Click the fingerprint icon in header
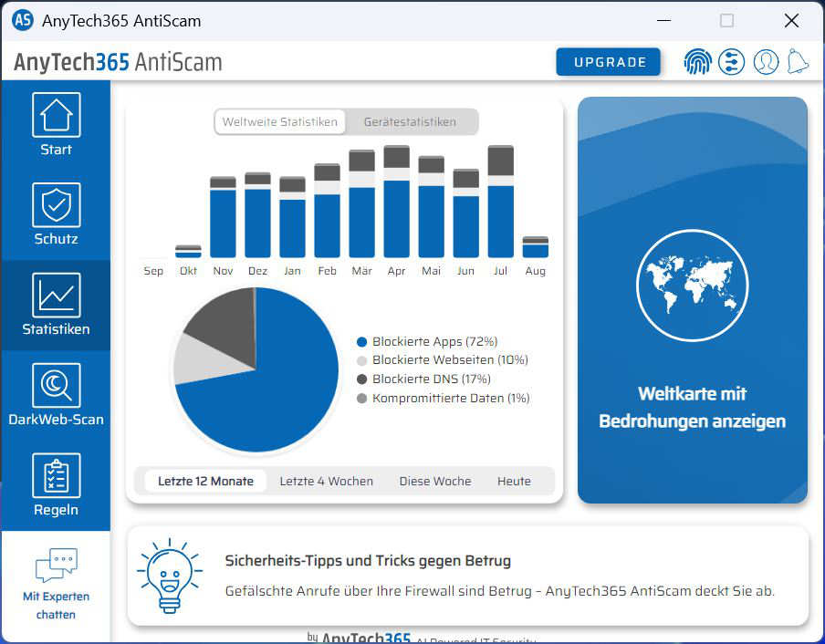The height and width of the screenshot is (644, 825). coord(697,62)
